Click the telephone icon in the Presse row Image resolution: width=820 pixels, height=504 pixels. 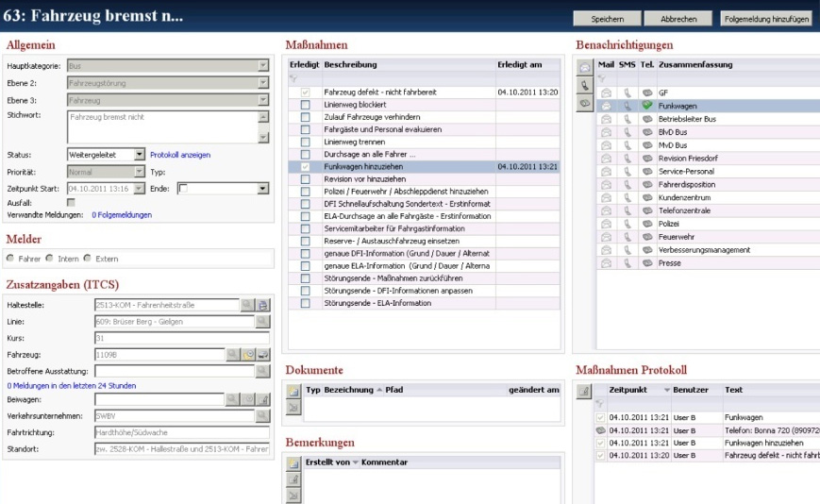[647, 263]
